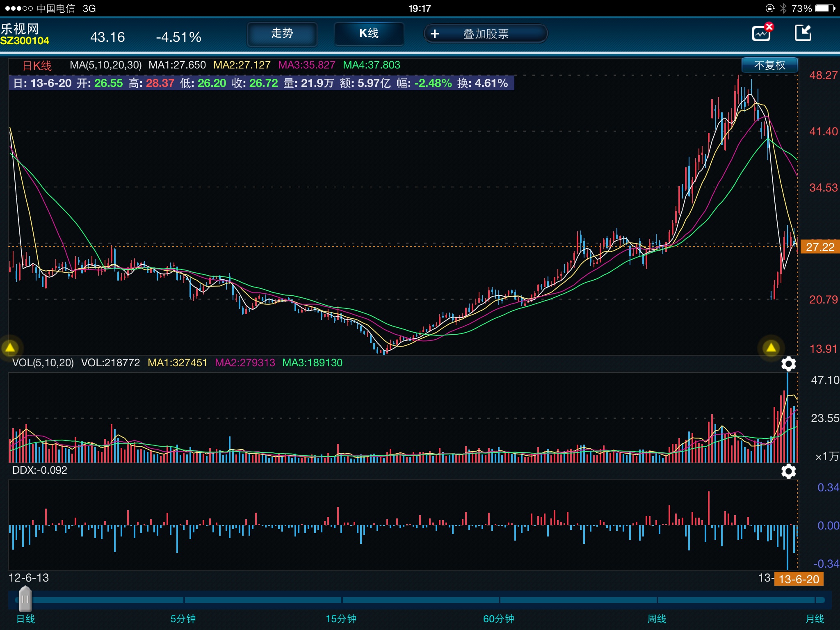Tap the 48.27 price axis label
Image resolution: width=840 pixels, height=630 pixels.
[x=823, y=75]
